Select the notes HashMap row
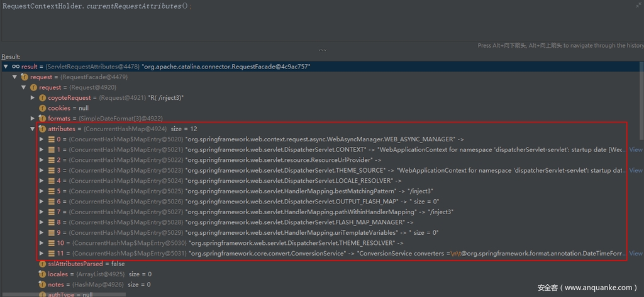The image size is (644, 297). coord(88,284)
